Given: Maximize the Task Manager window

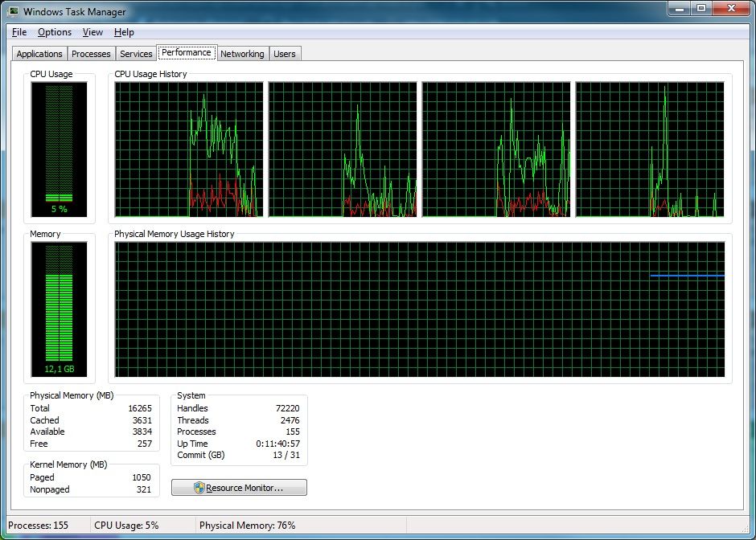Looking at the screenshot, I should tap(701, 8).
